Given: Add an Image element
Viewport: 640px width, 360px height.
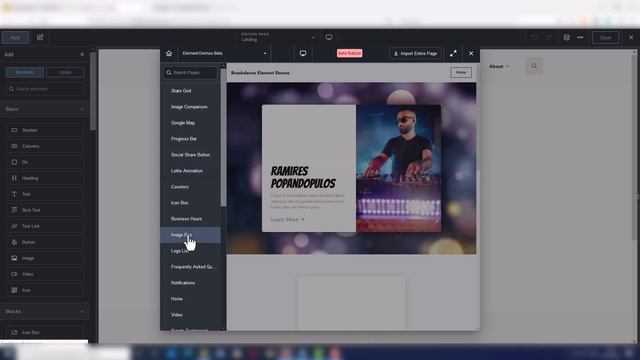Looking at the screenshot, I should click(x=45, y=258).
